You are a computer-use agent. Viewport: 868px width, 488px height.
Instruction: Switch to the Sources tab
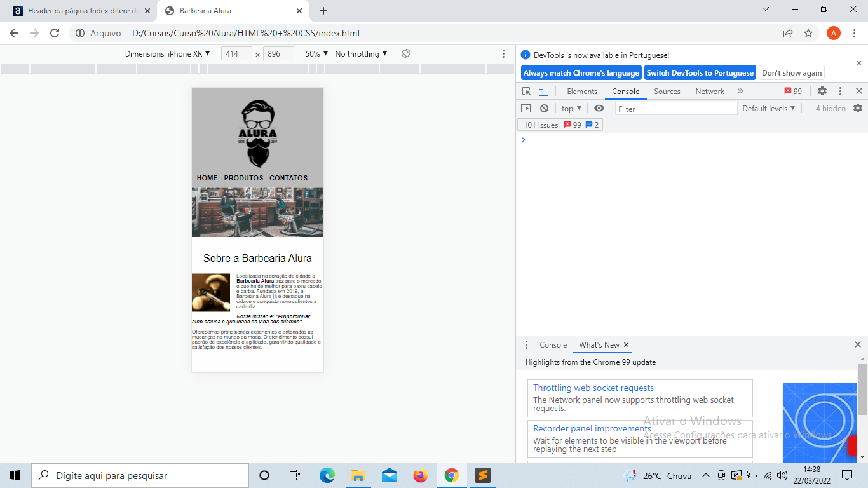[x=667, y=91]
